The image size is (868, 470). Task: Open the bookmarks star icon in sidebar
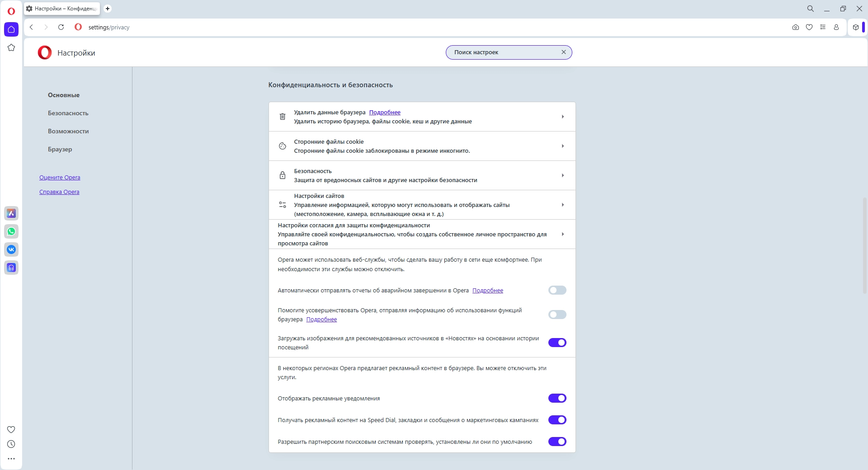11,47
